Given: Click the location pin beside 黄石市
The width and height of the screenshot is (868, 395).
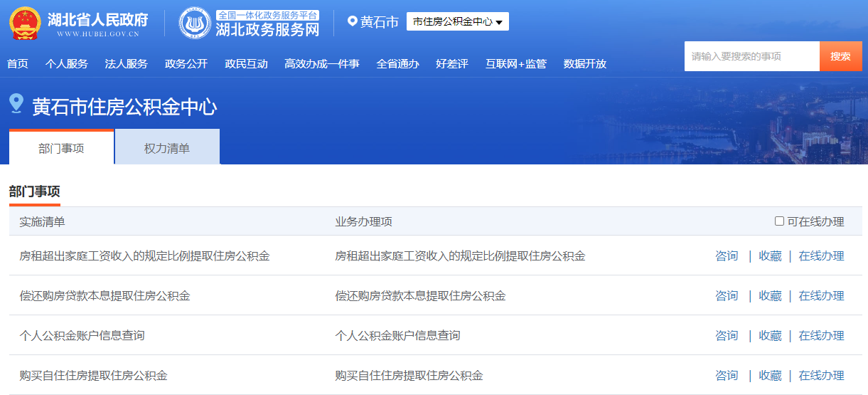Looking at the screenshot, I should point(352,22).
